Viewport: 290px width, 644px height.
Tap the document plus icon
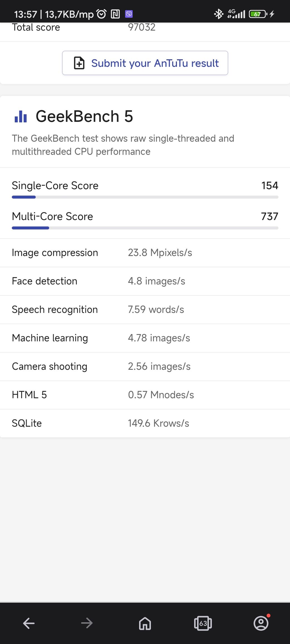(79, 63)
